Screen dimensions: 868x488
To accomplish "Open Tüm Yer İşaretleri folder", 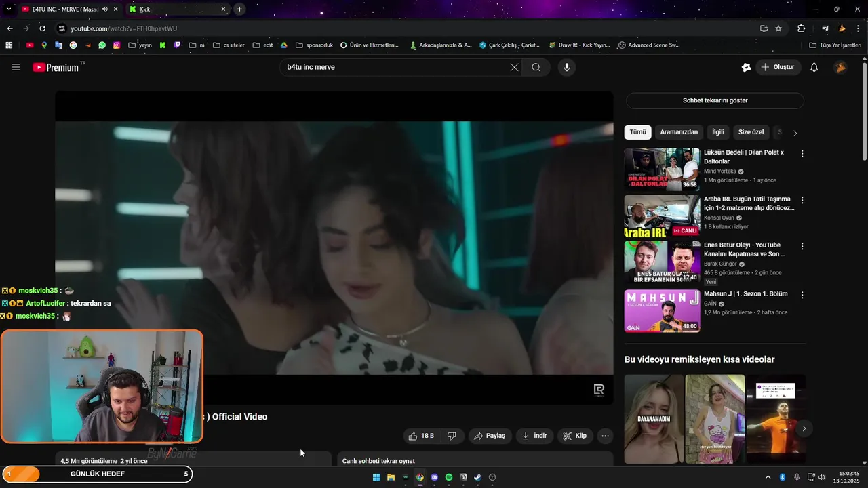I will 835,45.
